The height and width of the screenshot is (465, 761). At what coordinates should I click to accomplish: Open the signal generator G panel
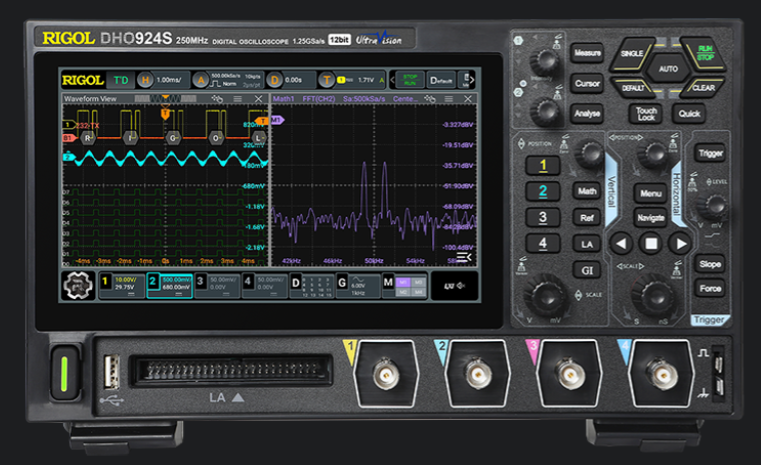358,285
